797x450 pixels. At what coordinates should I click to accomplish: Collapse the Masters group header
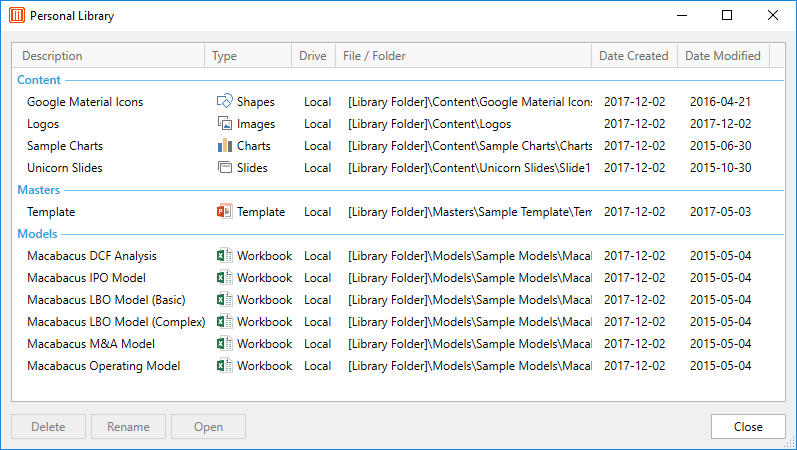point(39,190)
